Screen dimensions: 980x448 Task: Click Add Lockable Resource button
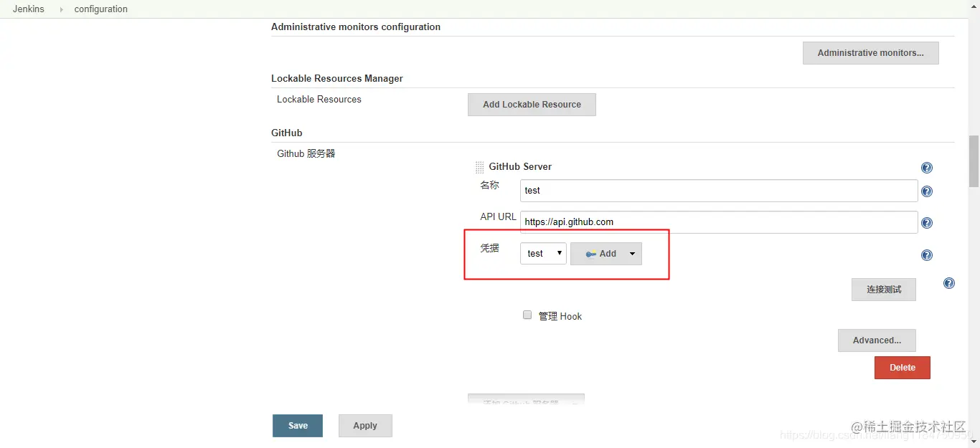coord(532,105)
